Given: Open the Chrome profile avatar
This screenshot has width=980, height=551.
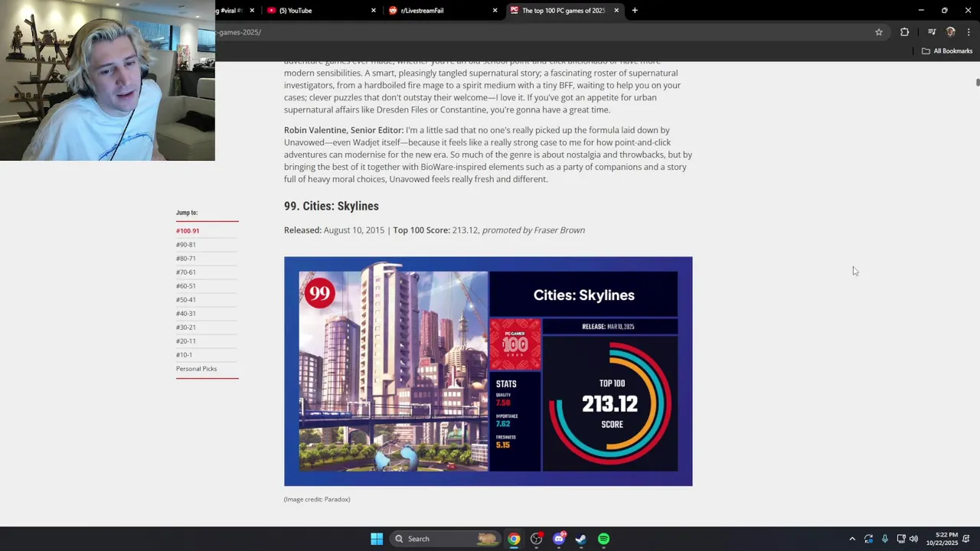Looking at the screenshot, I should pos(951,32).
